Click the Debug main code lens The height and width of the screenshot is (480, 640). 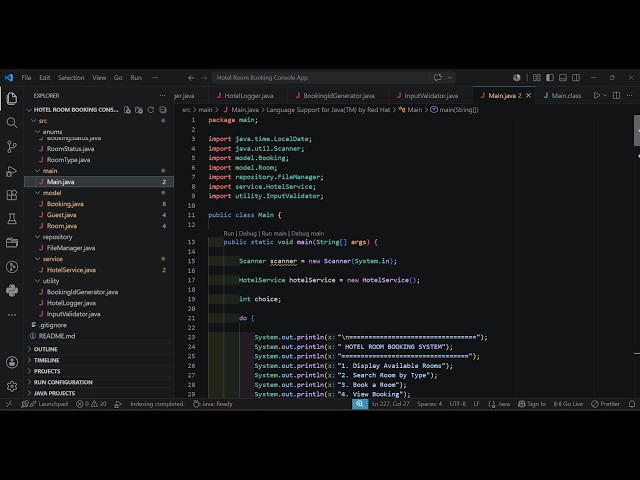coord(307,233)
